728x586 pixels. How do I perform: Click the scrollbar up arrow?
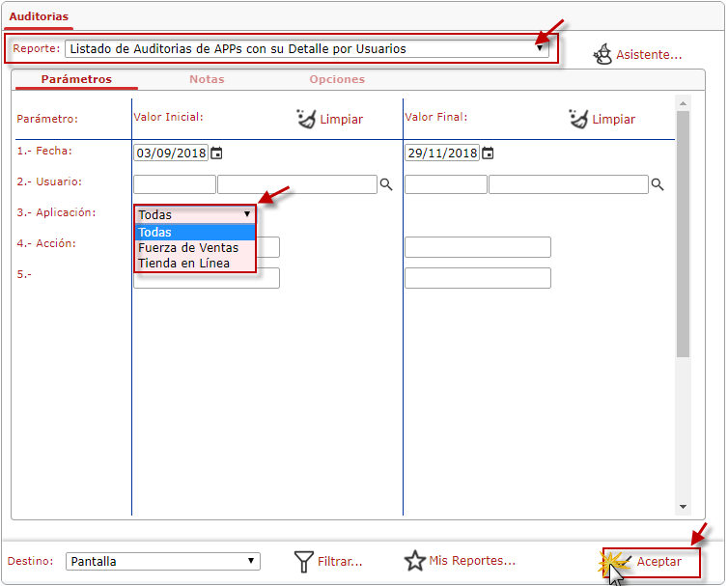tap(683, 103)
